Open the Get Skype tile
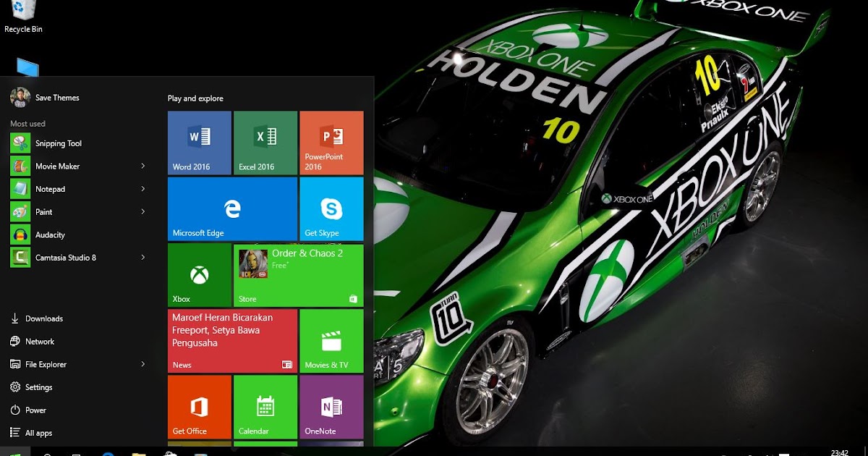This screenshot has height=456, width=868. tap(331, 208)
